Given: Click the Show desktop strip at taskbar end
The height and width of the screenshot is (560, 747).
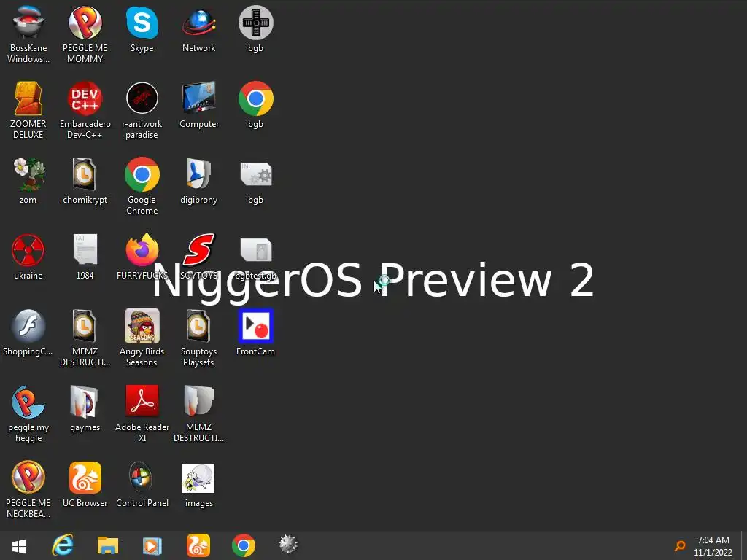Looking at the screenshot, I should point(743,545).
